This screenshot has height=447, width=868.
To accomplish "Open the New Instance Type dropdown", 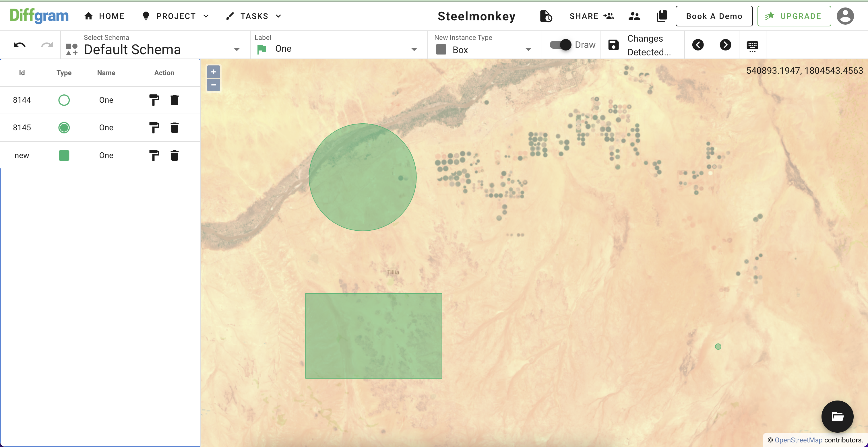I will [x=528, y=50].
